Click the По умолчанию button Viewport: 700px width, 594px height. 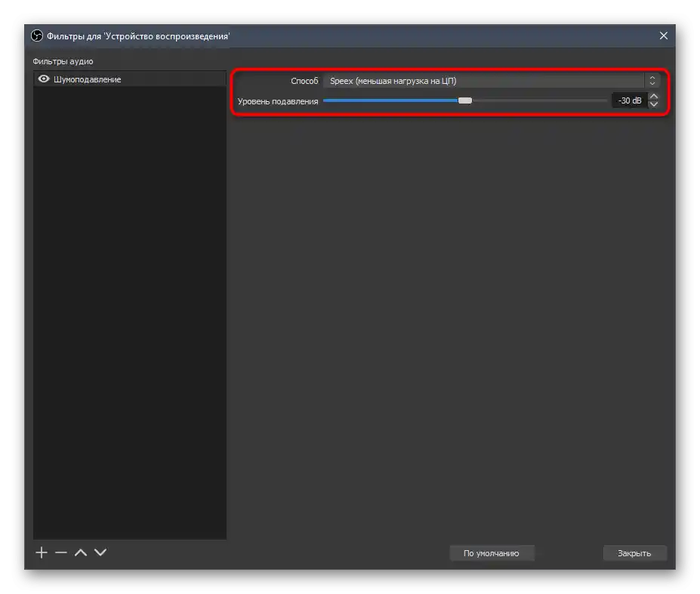[492, 553]
